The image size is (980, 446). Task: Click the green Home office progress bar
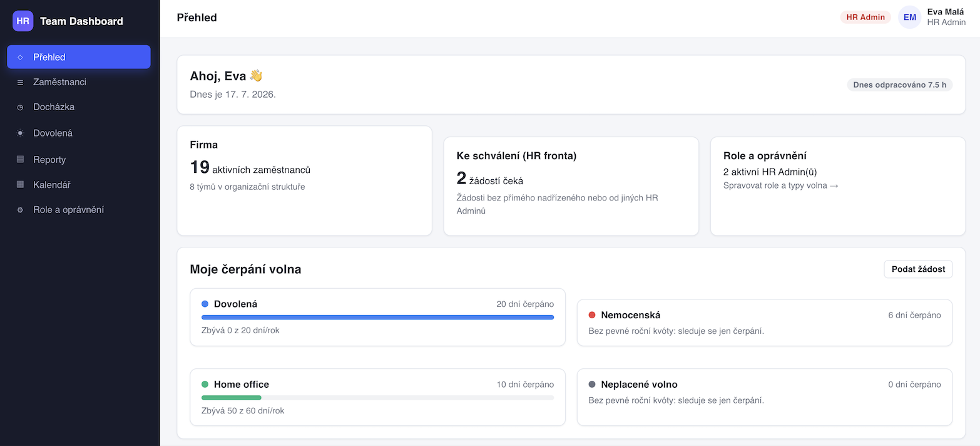pos(231,398)
